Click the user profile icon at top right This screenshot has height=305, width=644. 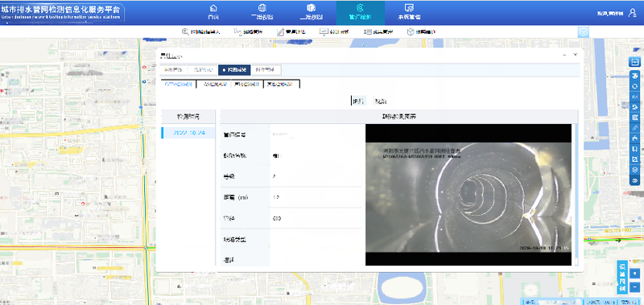(x=633, y=13)
